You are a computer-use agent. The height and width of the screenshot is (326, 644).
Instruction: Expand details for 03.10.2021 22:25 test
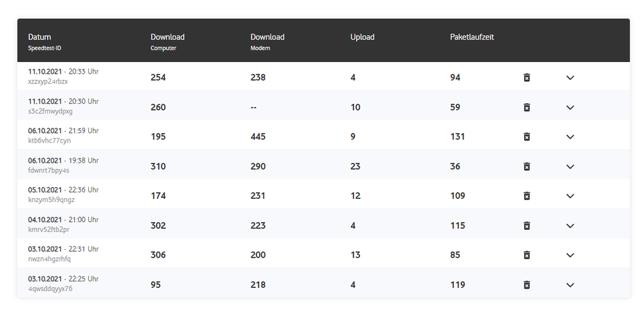click(570, 285)
